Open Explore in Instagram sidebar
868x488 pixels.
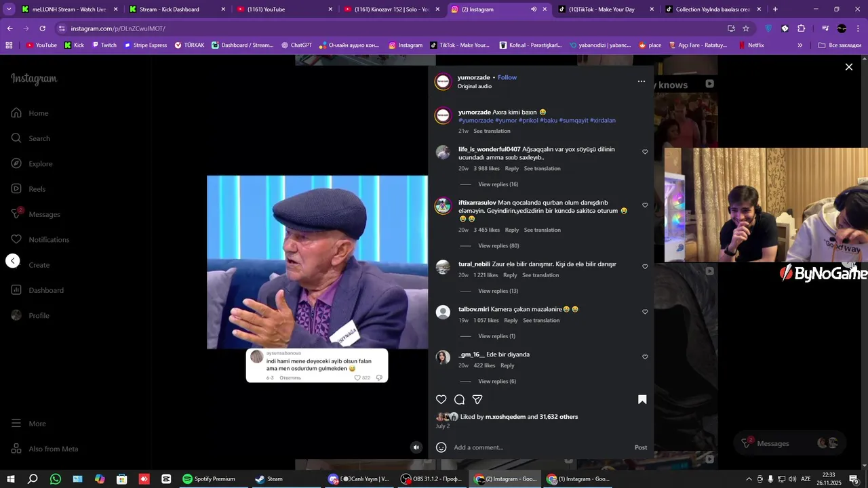tap(32, 163)
